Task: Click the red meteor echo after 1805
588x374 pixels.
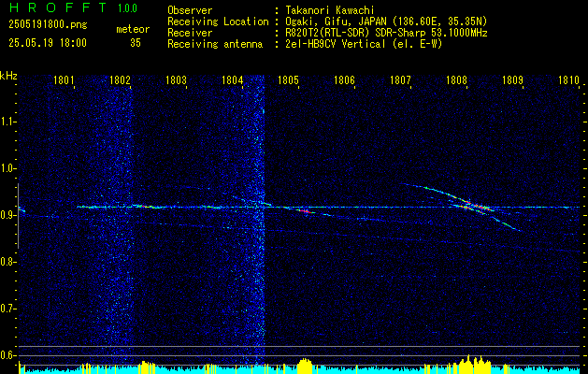Action: (x=306, y=211)
